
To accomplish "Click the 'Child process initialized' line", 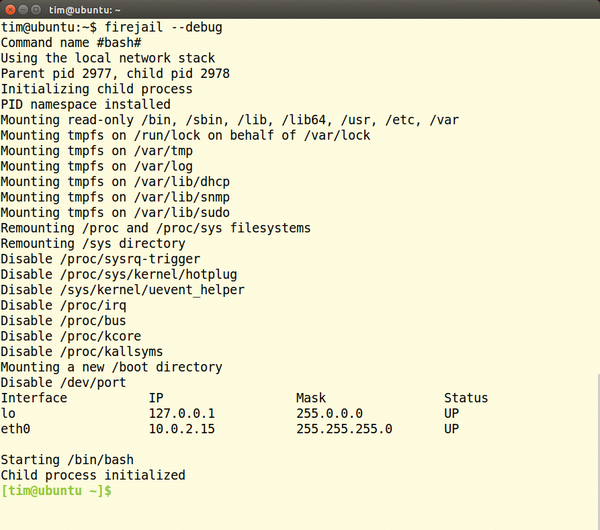I will 93,475.
